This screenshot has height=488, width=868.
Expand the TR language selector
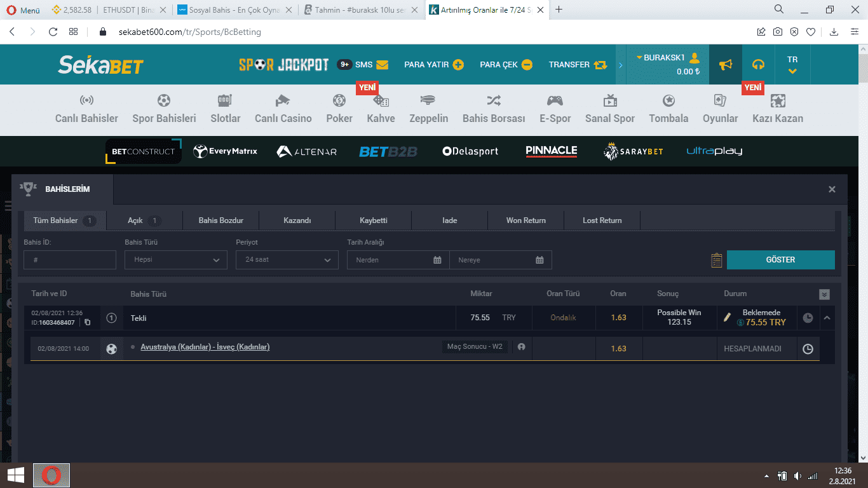click(792, 64)
